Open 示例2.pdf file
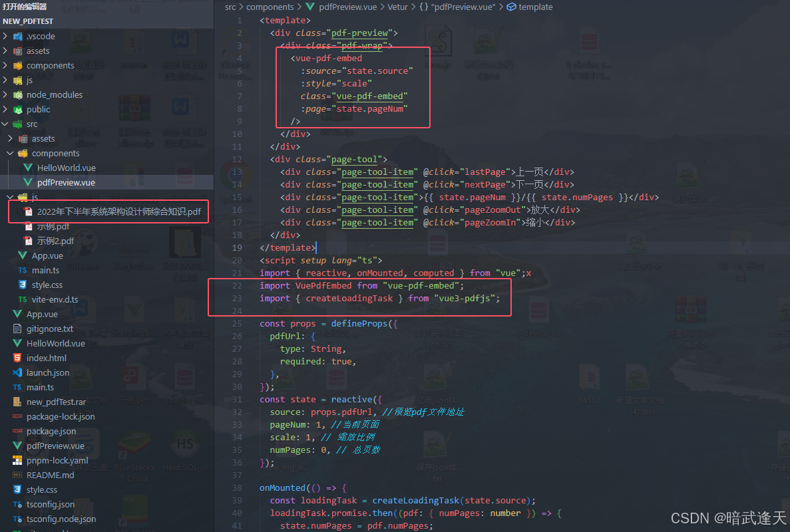790x532 pixels. tap(55, 241)
